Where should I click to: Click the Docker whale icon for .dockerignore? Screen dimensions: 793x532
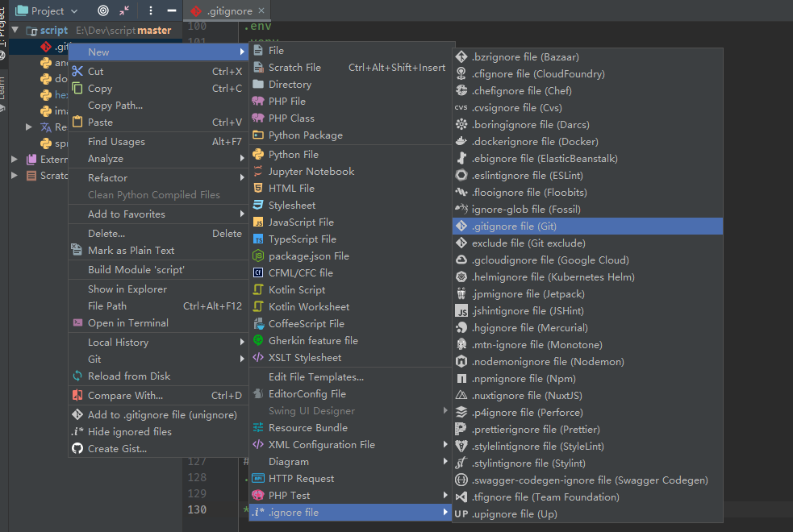(461, 141)
